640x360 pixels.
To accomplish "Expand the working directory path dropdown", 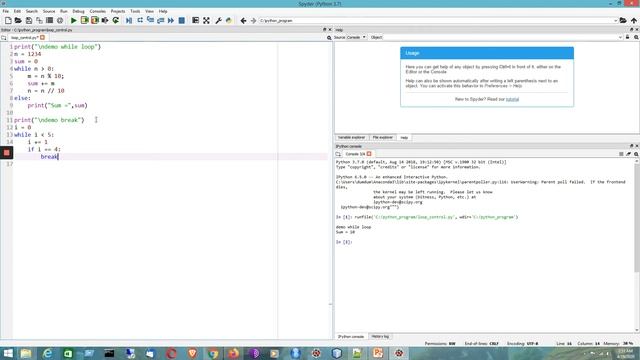I will click(615, 20).
